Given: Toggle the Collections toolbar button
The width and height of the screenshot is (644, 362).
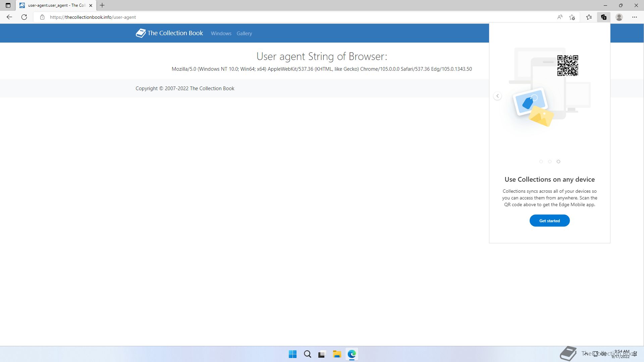Looking at the screenshot, I should point(604,17).
